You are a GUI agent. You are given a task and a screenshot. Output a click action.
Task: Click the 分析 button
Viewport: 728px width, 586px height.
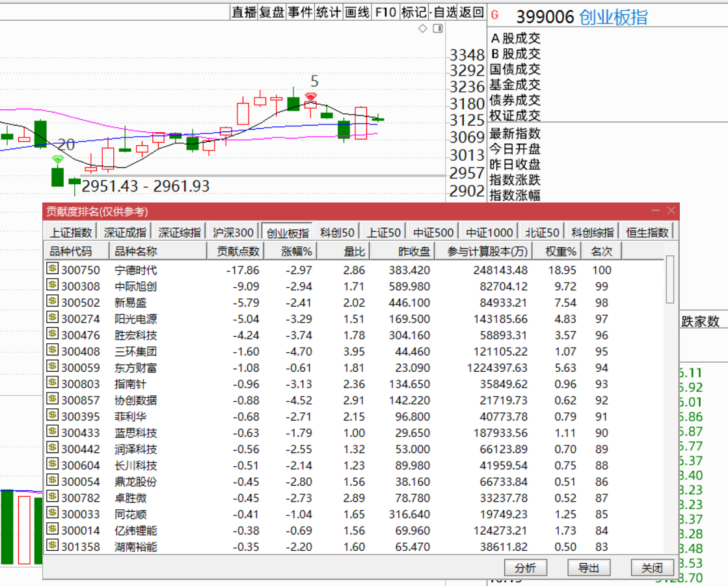(526, 567)
